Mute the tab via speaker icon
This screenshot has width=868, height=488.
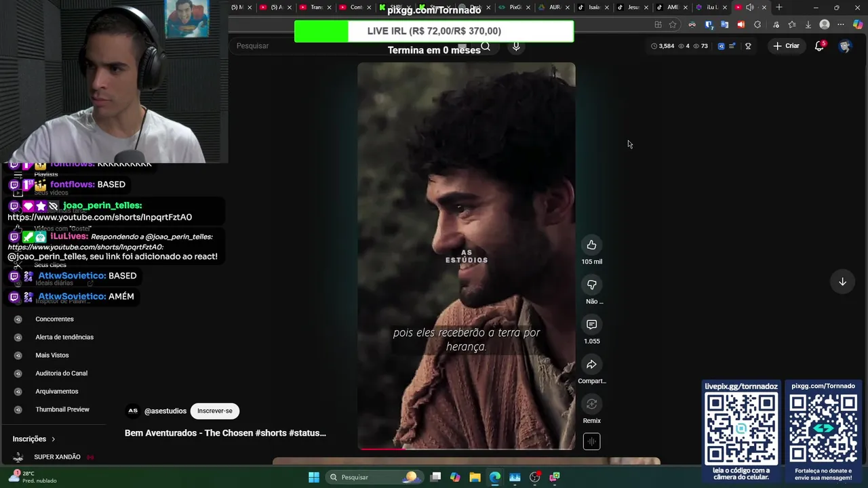(x=750, y=7)
